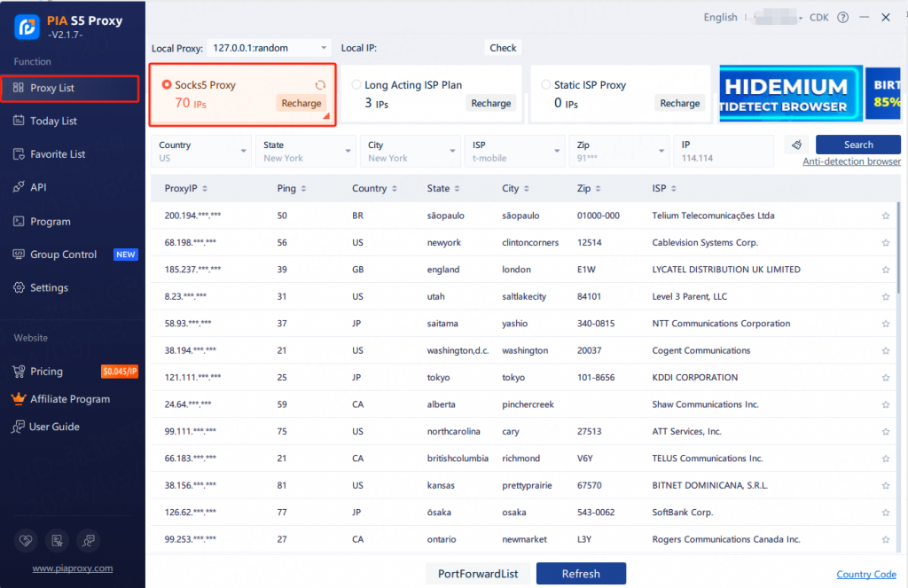
Task: Favorite the Tokyo KDDI proxy row star
Action: 885,377
